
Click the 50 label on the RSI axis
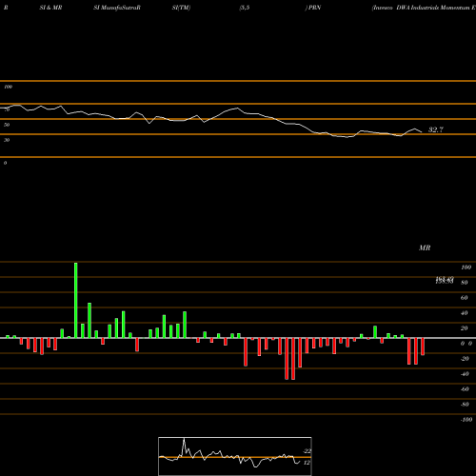point(7,125)
